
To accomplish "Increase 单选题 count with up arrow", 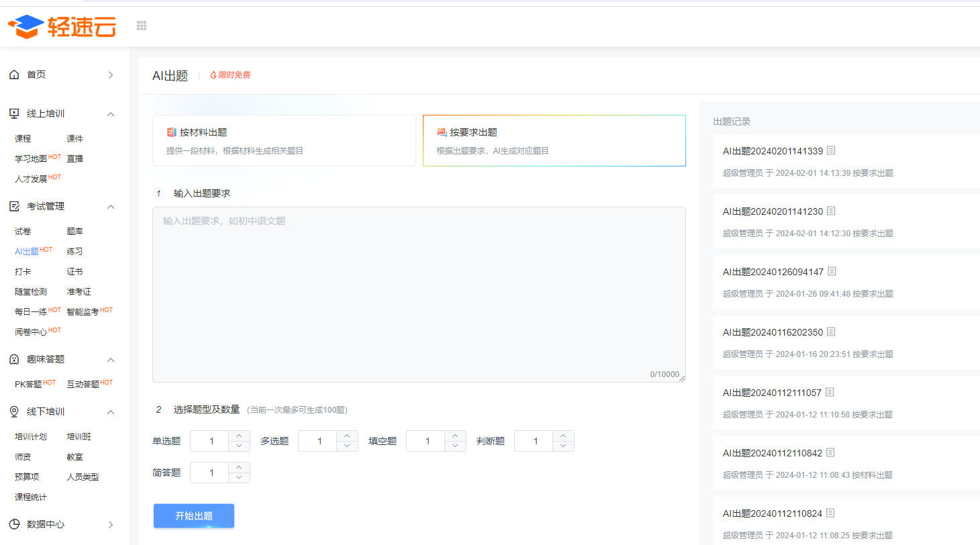I will 239,436.
